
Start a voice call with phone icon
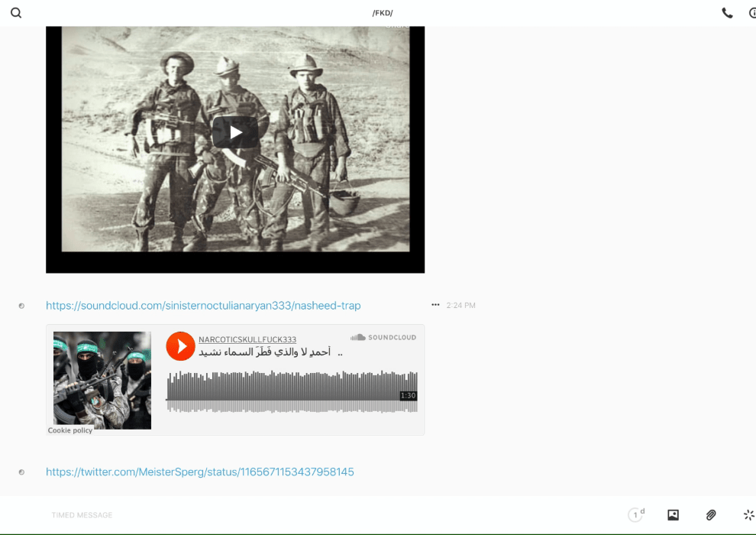pyautogui.click(x=727, y=13)
